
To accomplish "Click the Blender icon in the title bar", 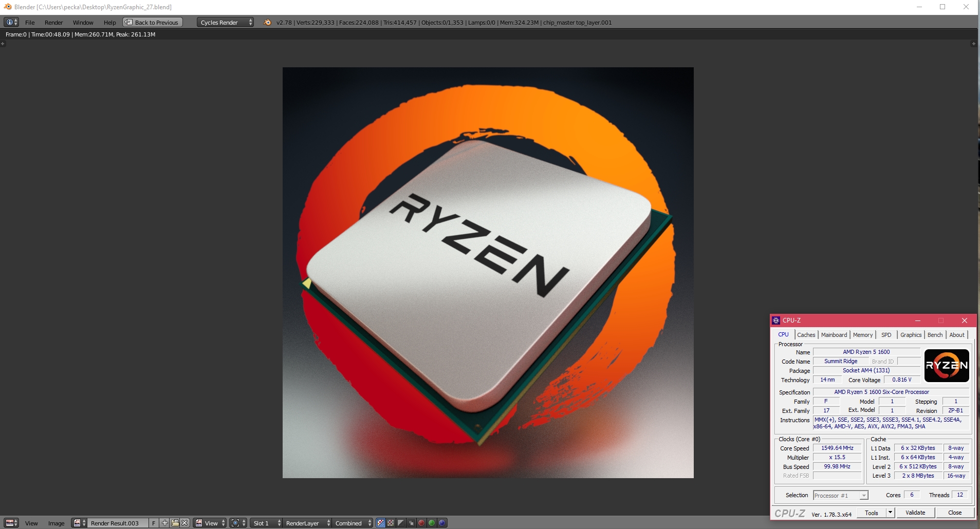I will click(8, 7).
